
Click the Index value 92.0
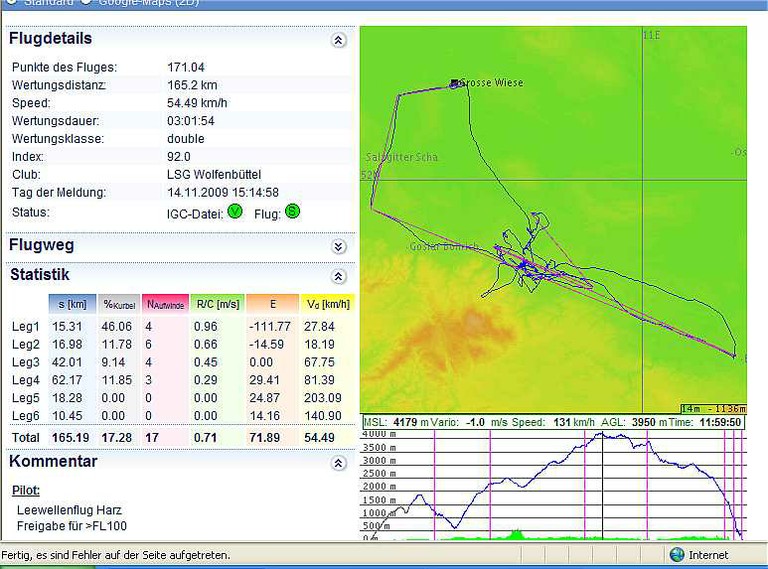tap(178, 157)
